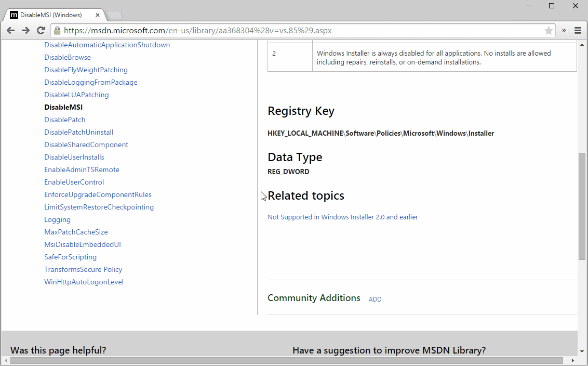Click the REG_DWORD data type text
The image size is (588, 366).
pos(288,172)
